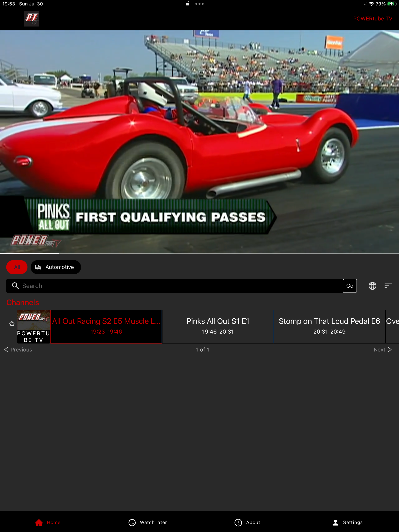Viewport: 399px width, 532px height.
Task: Open the About tab
Action: [x=247, y=522]
